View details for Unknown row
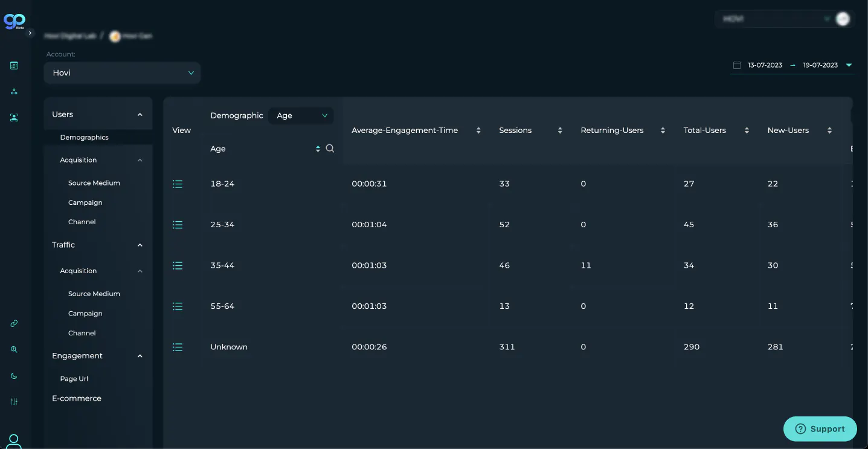868x449 pixels. point(178,347)
